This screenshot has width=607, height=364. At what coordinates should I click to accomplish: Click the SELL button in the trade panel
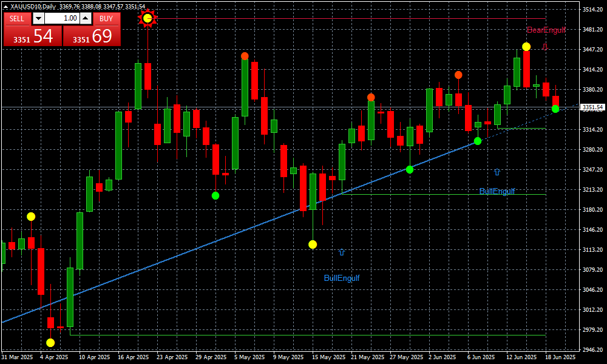(17, 18)
